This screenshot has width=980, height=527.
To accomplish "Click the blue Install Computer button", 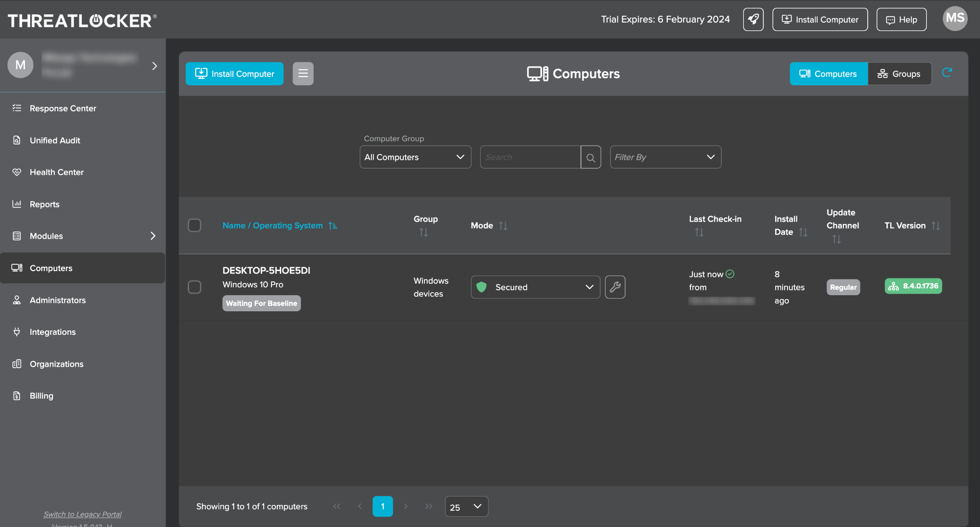I will click(235, 74).
